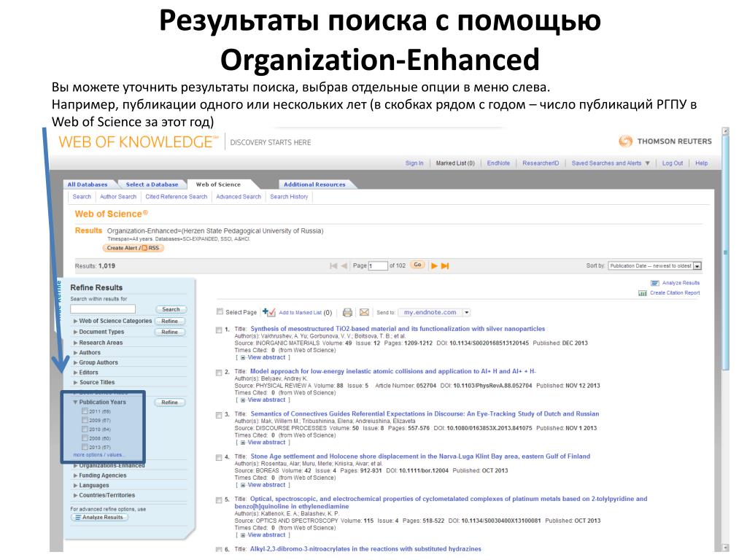
Task: Expand abstract plus icon for result 4
Action: pyautogui.click(x=242, y=485)
